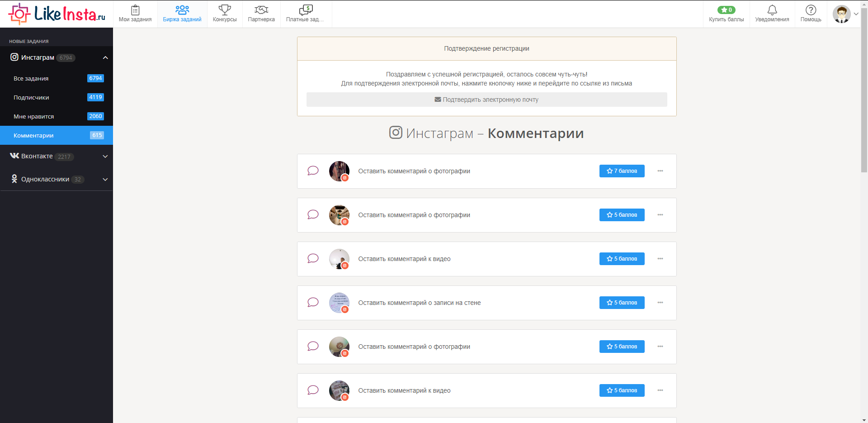The height and width of the screenshot is (423, 868).
Task: Click comment bubble icon on first task
Action: [x=313, y=171]
